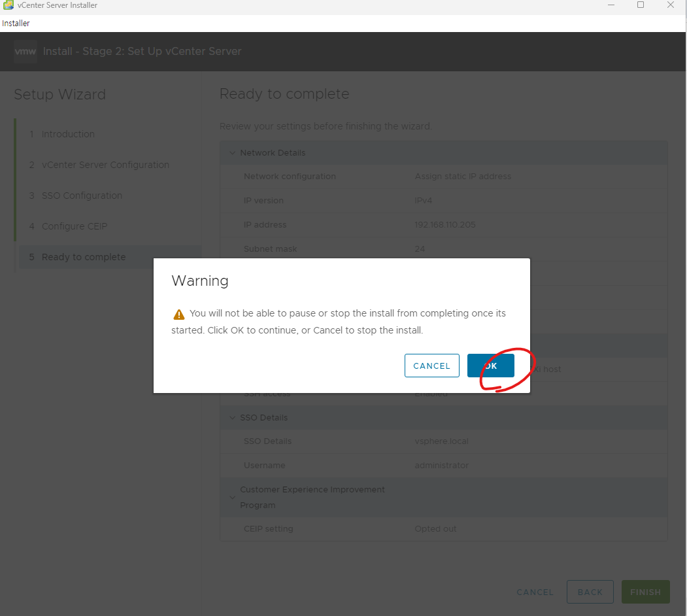Image resolution: width=687 pixels, height=616 pixels.
Task: Click the vsphere.local value
Action: coord(441,441)
